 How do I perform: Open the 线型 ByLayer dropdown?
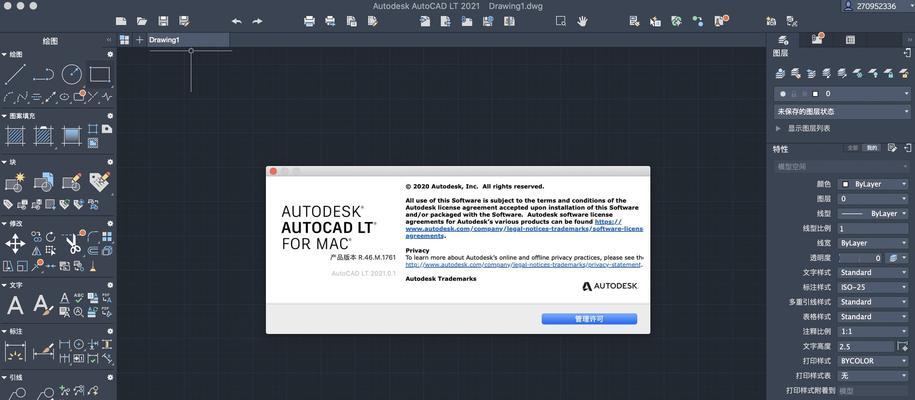[874, 214]
